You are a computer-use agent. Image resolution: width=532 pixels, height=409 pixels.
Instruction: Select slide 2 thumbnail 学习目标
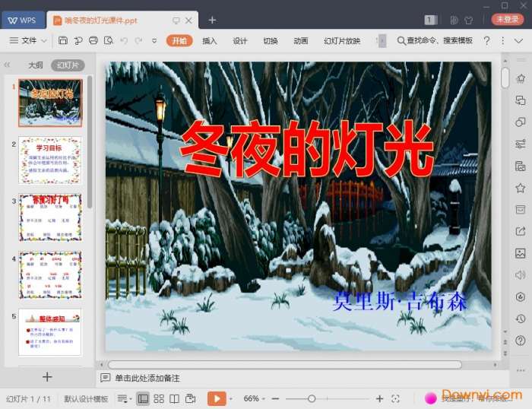pyautogui.click(x=50, y=160)
